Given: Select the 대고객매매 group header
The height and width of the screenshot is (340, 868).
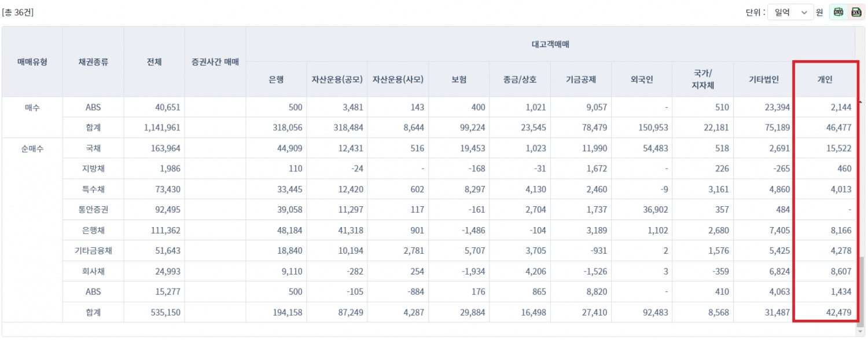Looking at the screenshot, I should (x=550, y=44).
